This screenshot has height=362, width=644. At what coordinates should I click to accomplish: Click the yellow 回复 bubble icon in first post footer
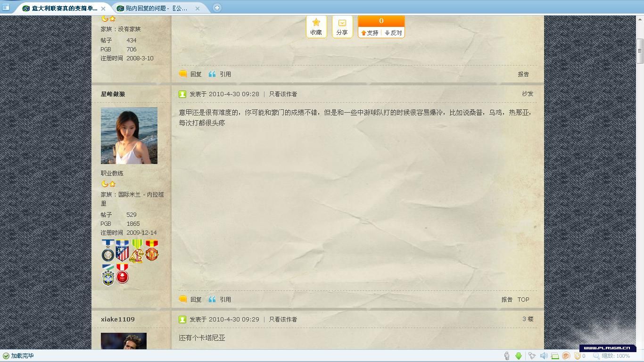coord(183,74)
